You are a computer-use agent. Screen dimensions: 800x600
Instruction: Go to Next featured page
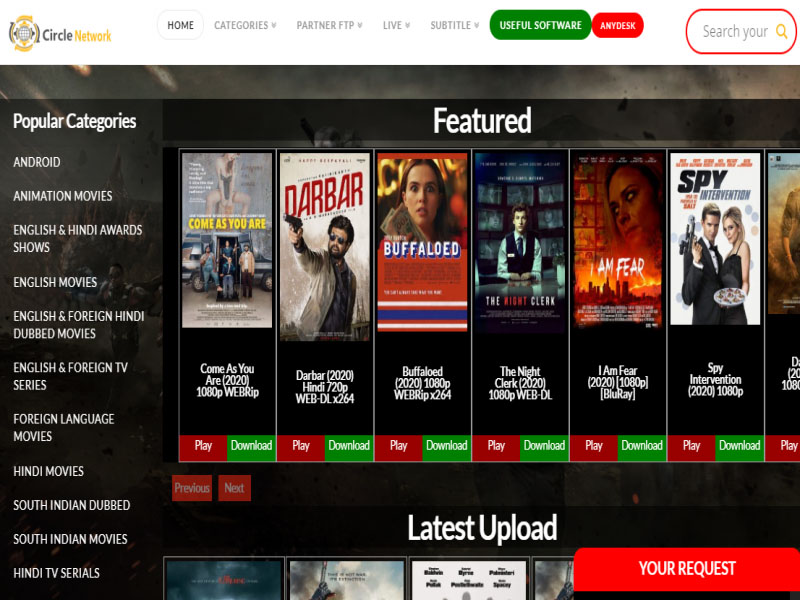(234, 488)
